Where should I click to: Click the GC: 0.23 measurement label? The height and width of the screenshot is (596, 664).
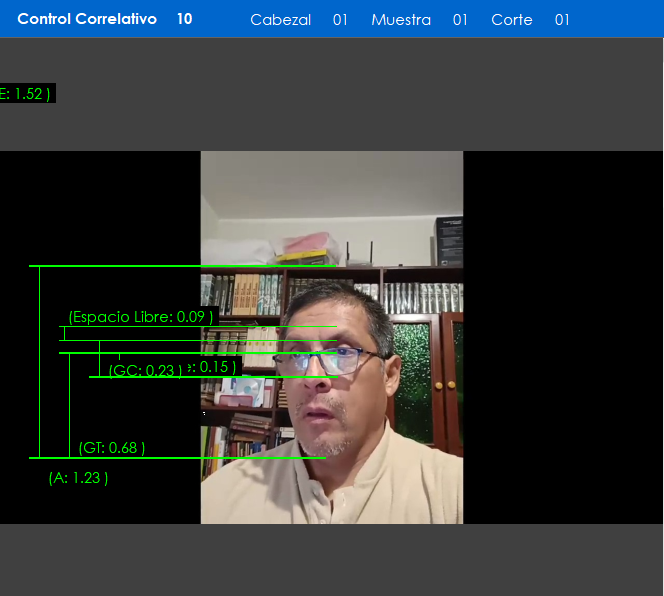(x=146, y=370)
